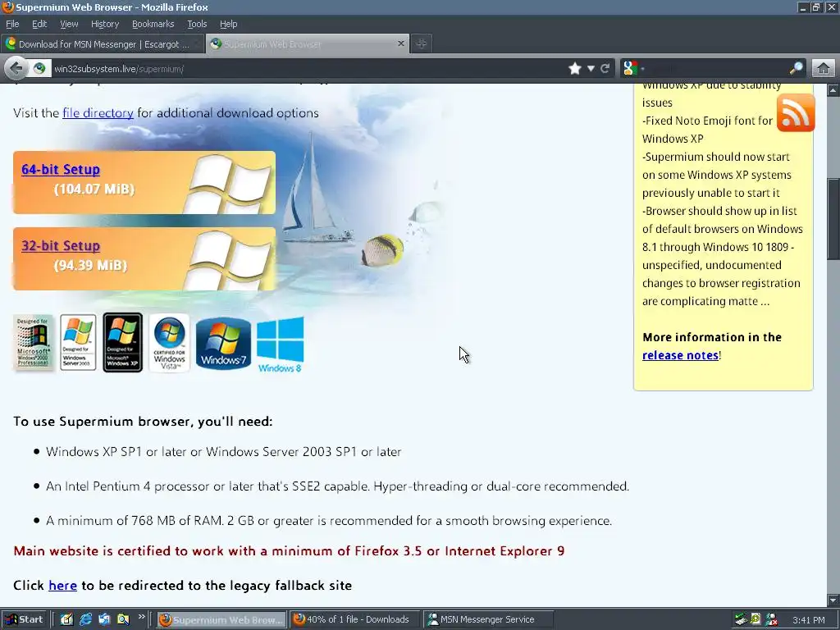840x630 pixels.
Task: Open the Tools menu
Action: tap(197, 24)
